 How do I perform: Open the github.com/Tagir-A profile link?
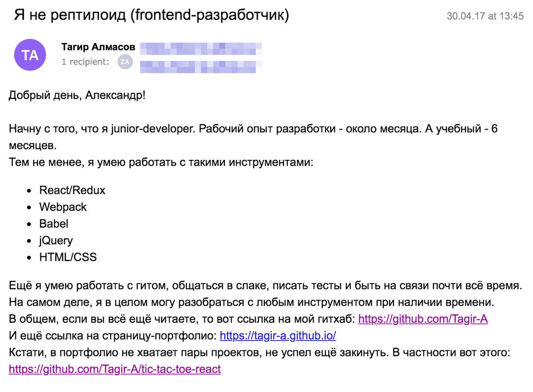423,319
